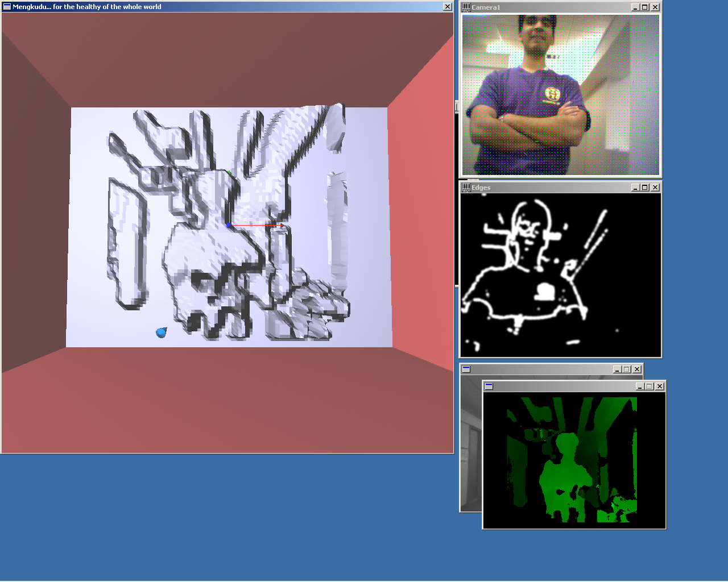Open system menu icon of green depth window
Screen dimensions: 728x582
tap(489, 386)
